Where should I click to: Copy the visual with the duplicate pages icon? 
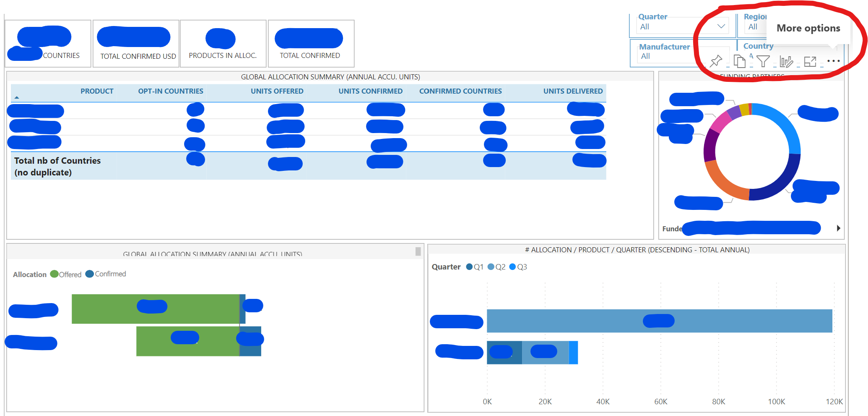pyautogui.click(x=739, y=61)
